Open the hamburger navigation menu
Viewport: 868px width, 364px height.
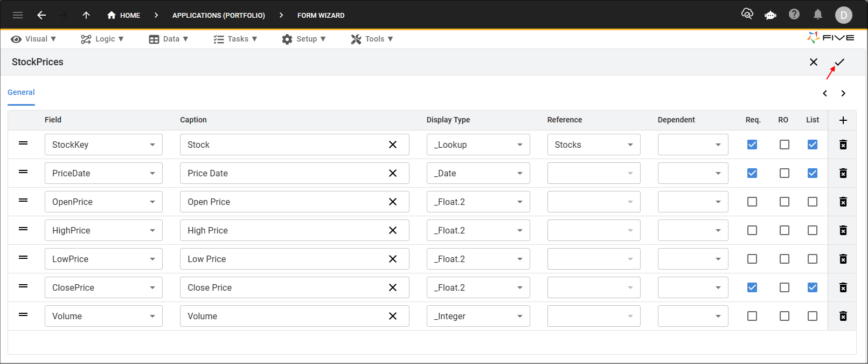coord(18,15)
